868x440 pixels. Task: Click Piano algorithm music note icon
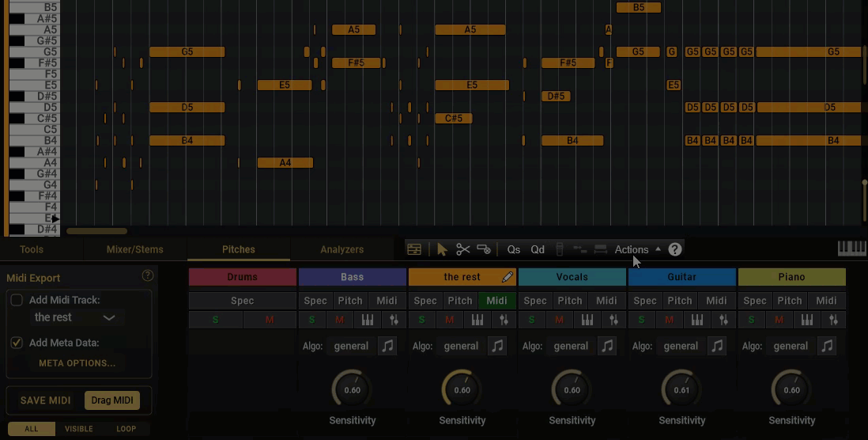pos(827,346)
